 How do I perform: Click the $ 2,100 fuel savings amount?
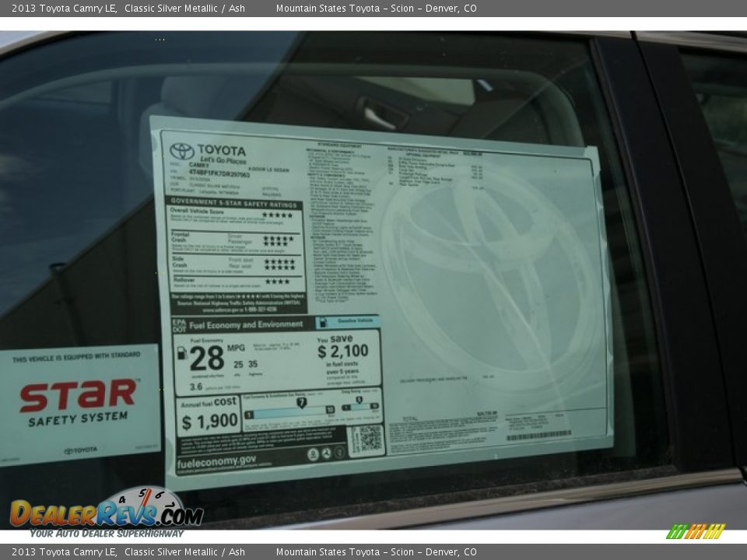[x=343, y=352]
